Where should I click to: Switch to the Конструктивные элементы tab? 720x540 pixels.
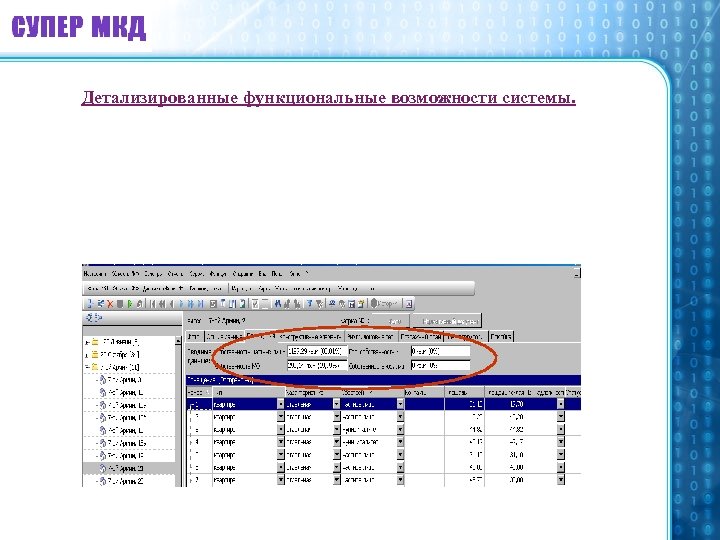310,337
